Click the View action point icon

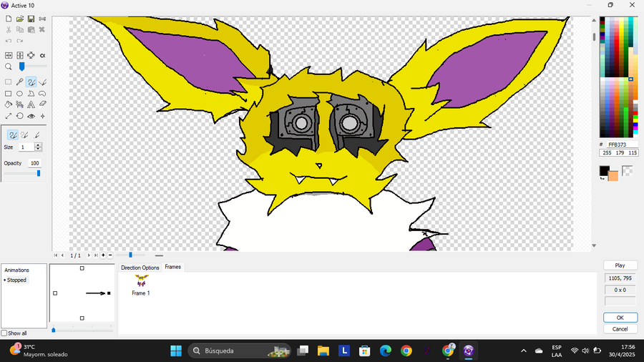click(x=42, y=116)
